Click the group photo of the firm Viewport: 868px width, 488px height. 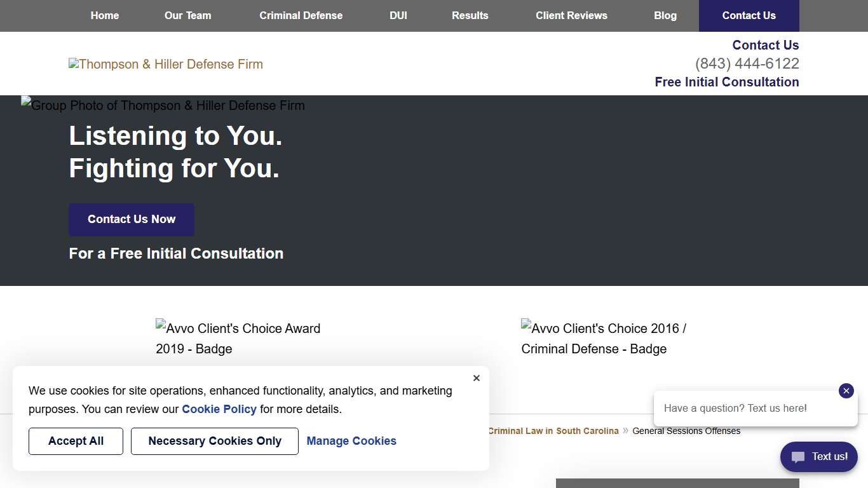coord(163,105)
